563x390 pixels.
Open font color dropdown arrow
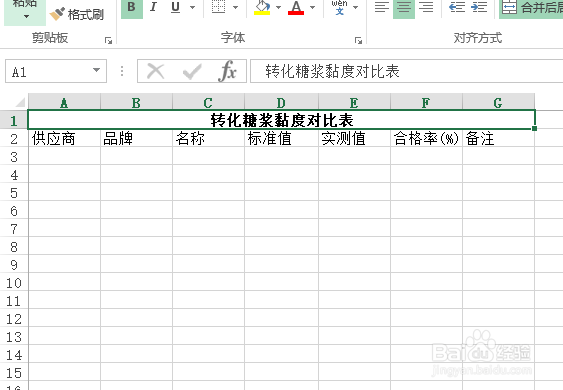(x=312, y=7)
